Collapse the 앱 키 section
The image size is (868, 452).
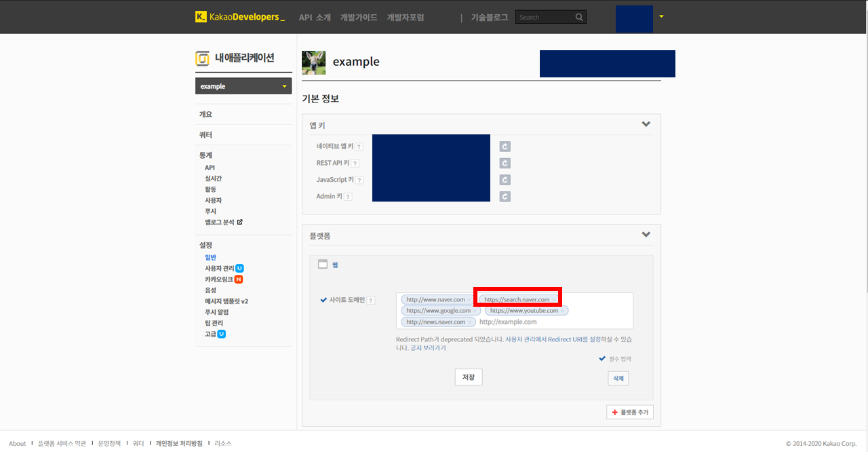(646, 124)
